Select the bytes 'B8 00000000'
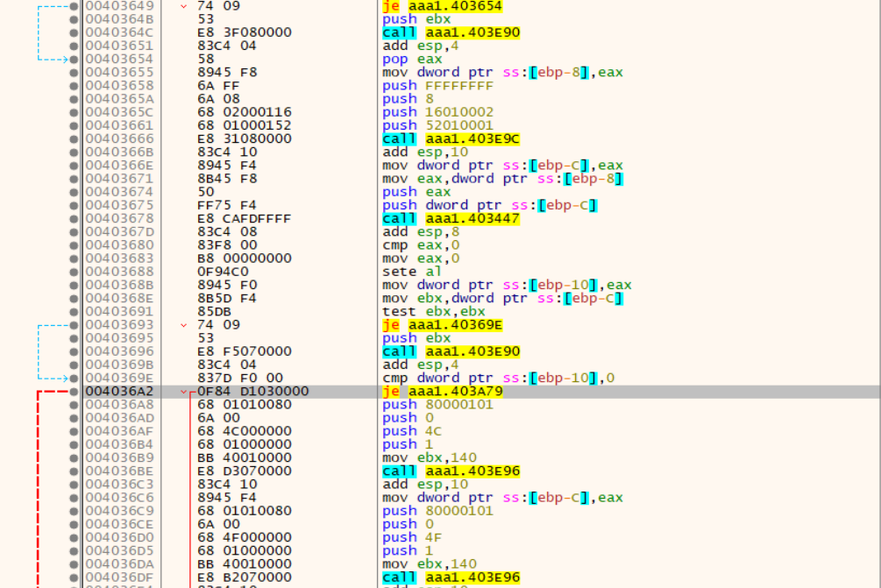Image resolution: width=881 pixels, height=588 pixels. (x=245, y=259)
